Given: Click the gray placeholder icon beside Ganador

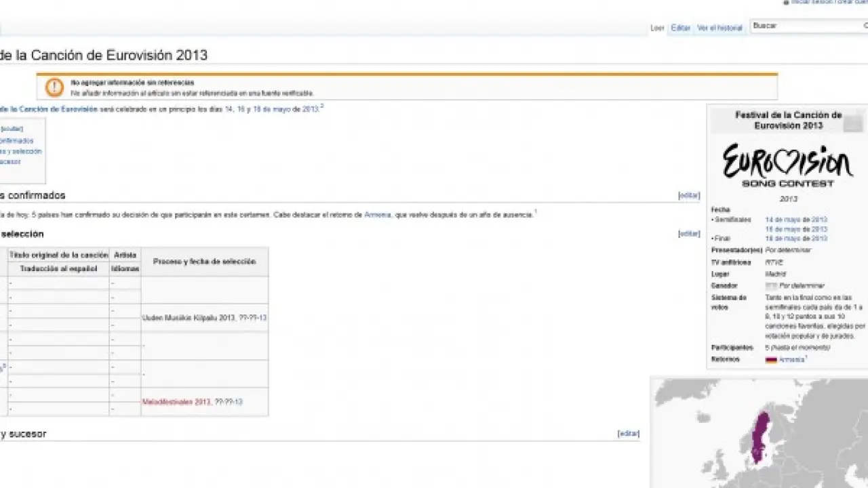Looking at the screenshot, I should tap(770, 286).
